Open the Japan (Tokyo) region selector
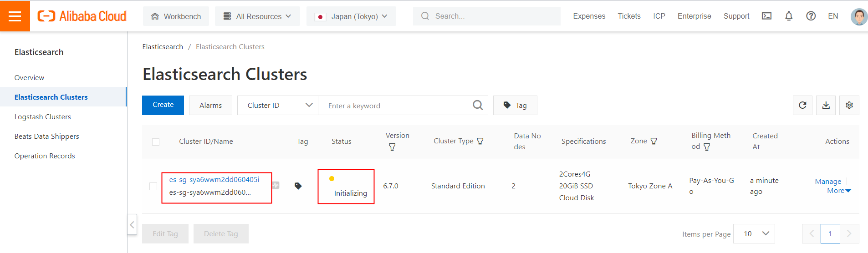The width and height of the screenshot is (868, 253). tap(351, 16)
